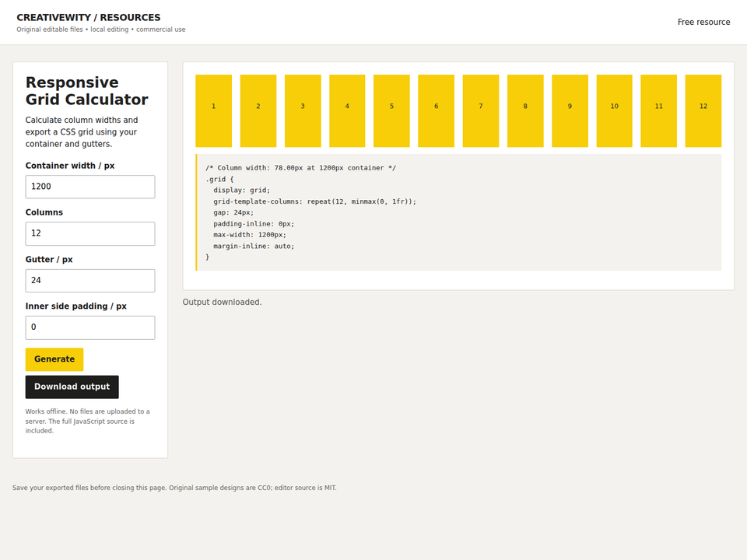Select grid preview column 6
The width and height of the screenshot is (747, 560).
pyautogui.click(x=436, y=110)
